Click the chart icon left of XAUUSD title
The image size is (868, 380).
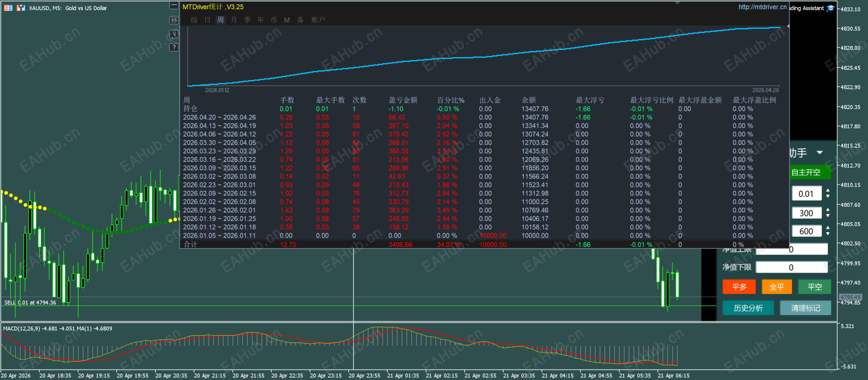point(21,8)
